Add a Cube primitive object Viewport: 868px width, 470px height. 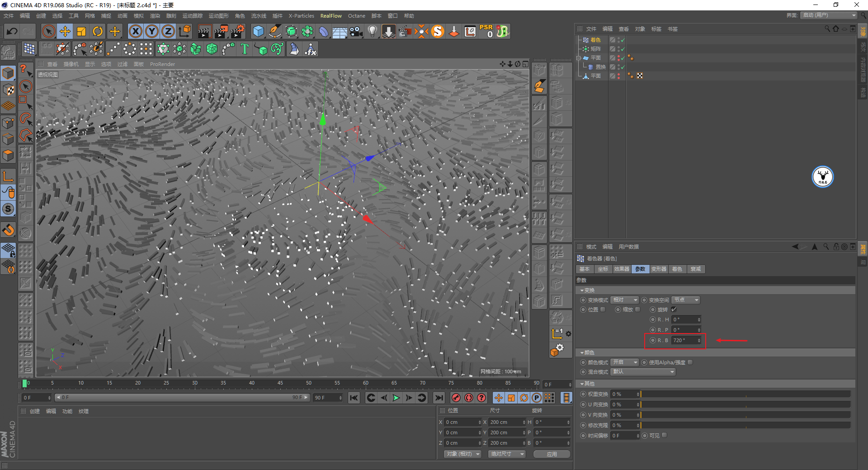[258, 31]
